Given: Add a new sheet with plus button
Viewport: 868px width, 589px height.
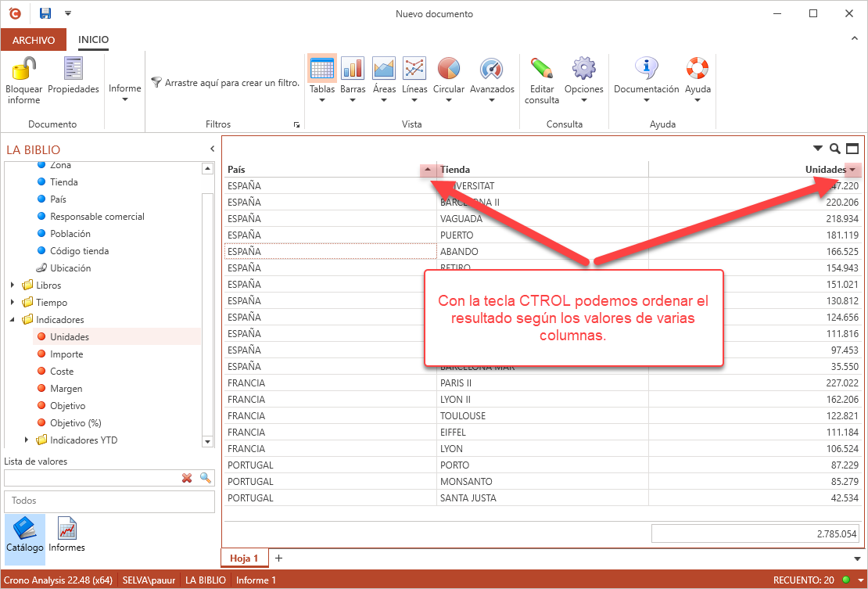Looking at the screenshot, I should coord(278,558).
